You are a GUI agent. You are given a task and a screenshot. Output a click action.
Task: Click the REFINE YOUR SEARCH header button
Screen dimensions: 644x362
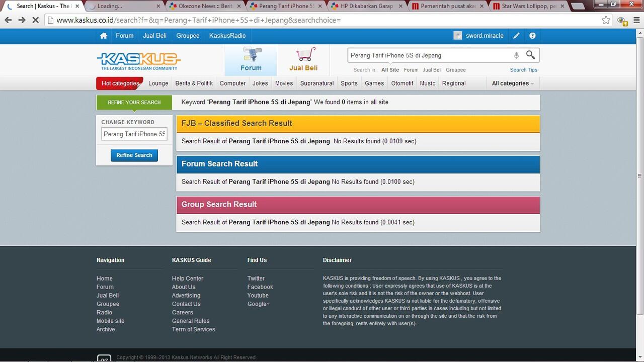(x=134, y=103)
